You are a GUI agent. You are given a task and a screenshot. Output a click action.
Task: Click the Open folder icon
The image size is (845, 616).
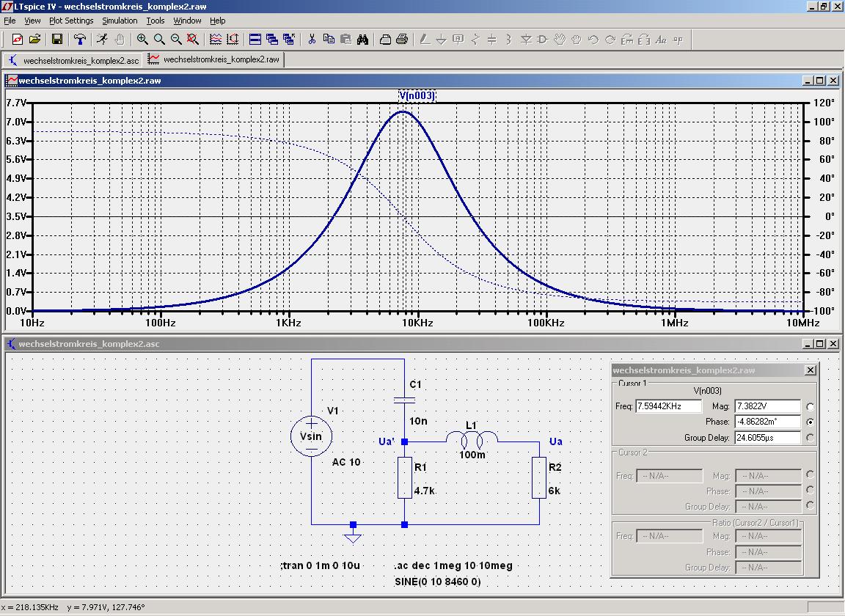(34, 40)
